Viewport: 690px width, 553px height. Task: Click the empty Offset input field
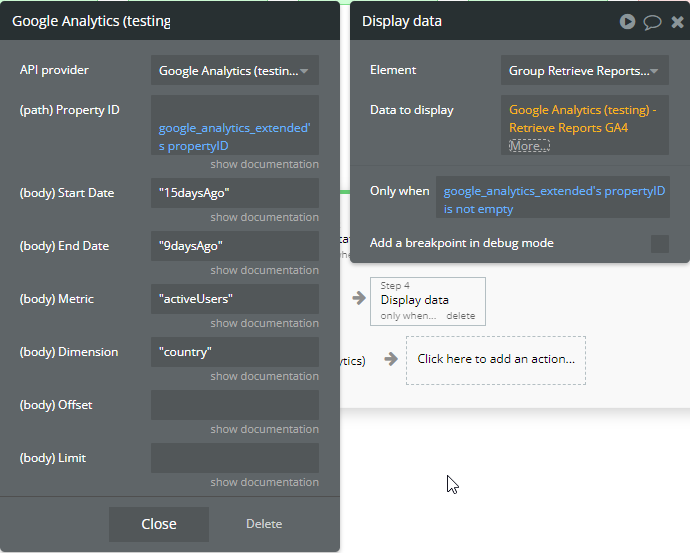235,405
